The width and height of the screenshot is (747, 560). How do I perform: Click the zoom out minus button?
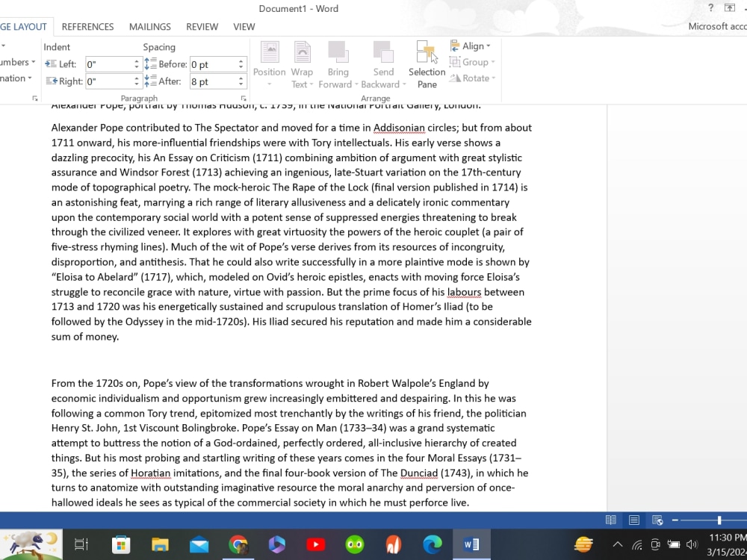[675, 520]
